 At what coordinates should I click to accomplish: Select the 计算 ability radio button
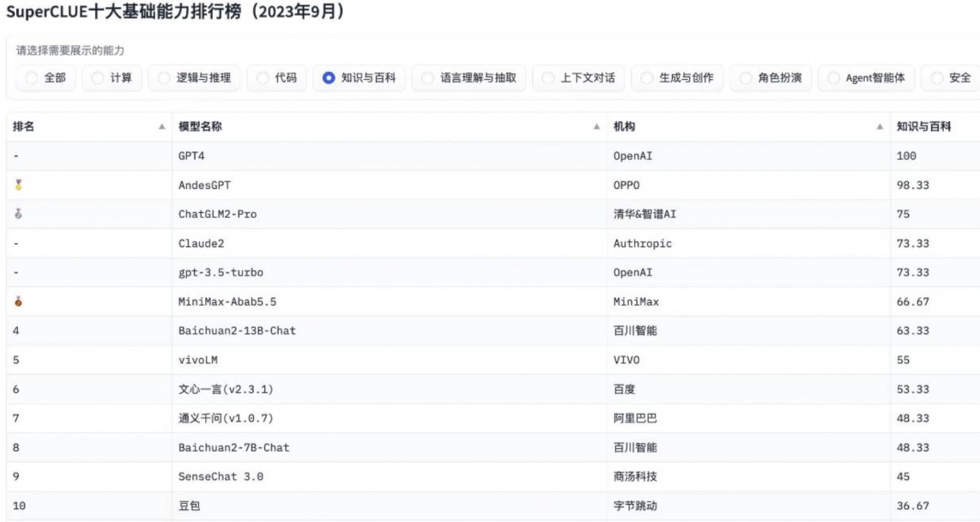[x=98, y=78]
